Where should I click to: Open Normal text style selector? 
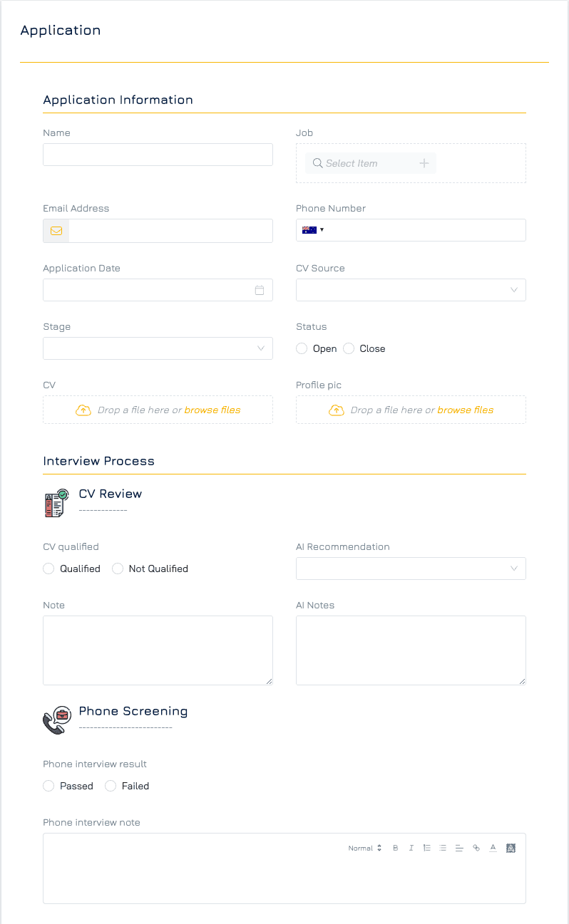[365, 848]
